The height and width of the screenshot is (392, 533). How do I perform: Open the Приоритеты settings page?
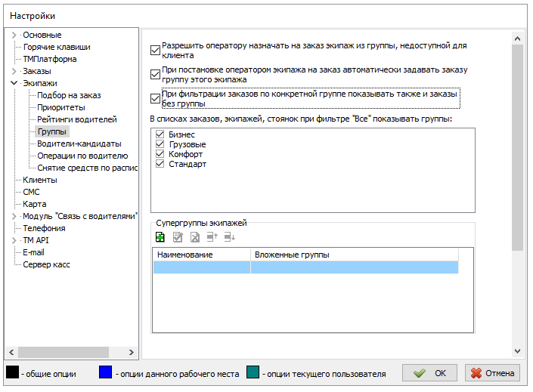[x=61, y=107]
